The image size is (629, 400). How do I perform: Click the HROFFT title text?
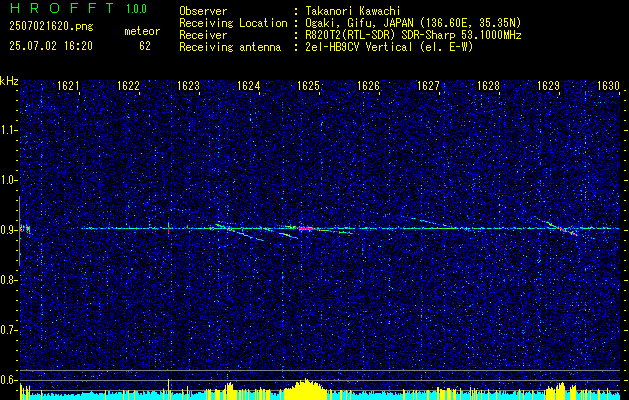[62, 8]
